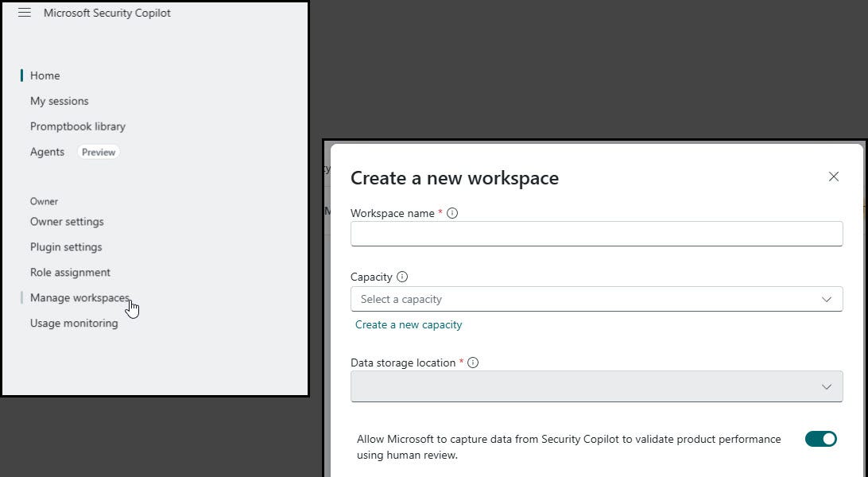Open the Agents section
The width and height of the screenshot is (868, 477).
tap(47, 152)
